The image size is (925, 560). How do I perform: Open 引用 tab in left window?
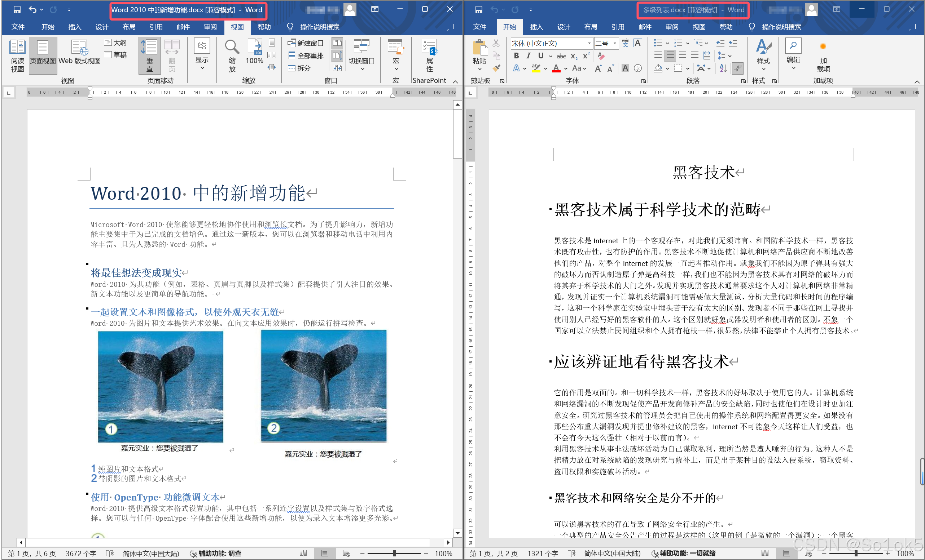[x=156, y=27]
